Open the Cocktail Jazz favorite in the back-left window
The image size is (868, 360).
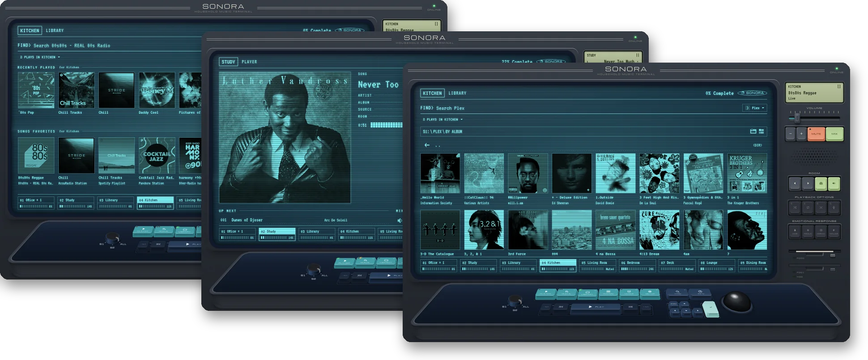point(157,155)
